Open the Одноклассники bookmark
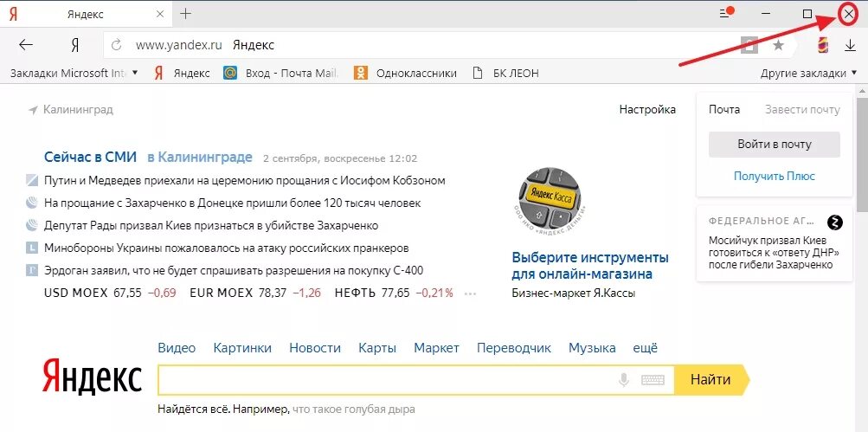Image resolution: width=868 pixels, height=432 pixels. (405, 73)
